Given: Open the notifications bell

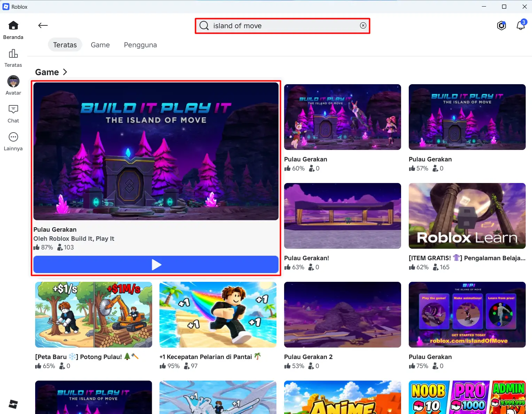Looking at the screenshot, I should (521, 25).
